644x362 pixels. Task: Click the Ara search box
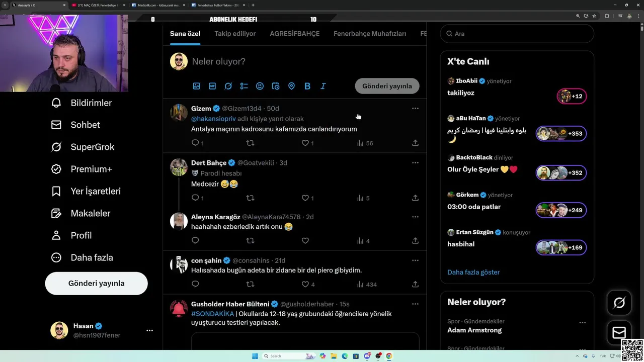(x=517, y=34)
